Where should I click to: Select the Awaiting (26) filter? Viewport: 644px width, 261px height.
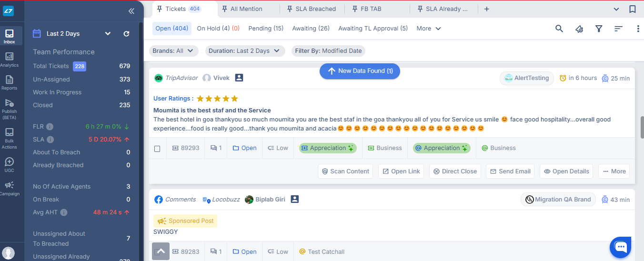311,29
